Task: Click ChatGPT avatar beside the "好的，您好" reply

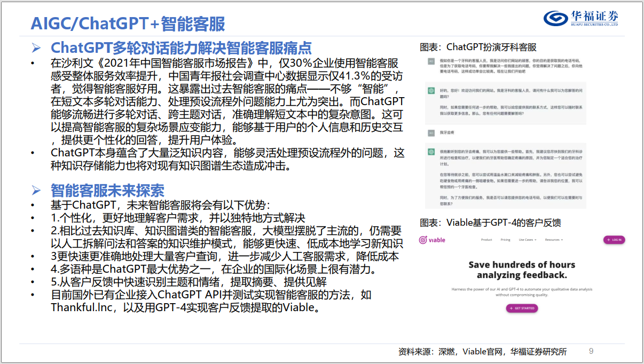Action: pos(430,90)
